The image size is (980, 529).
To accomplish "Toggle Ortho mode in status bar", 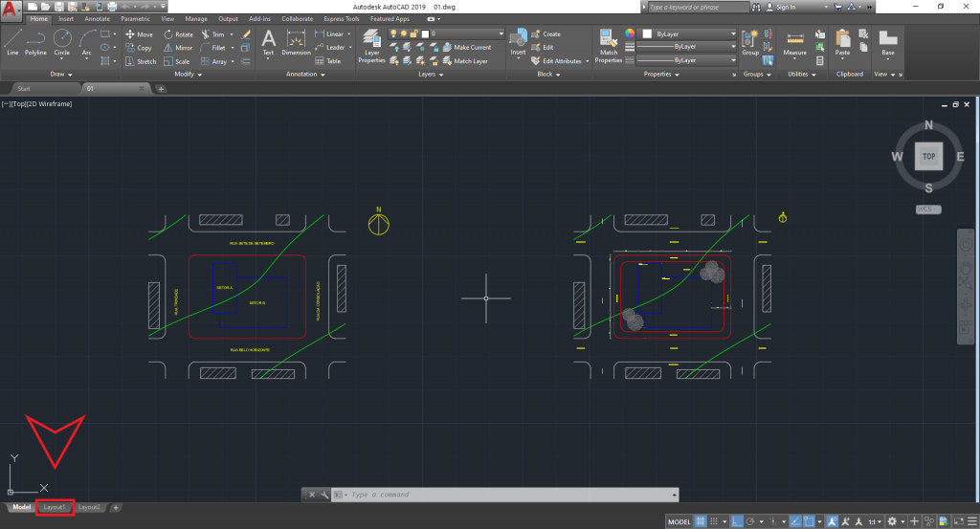I will click(738, 521).
